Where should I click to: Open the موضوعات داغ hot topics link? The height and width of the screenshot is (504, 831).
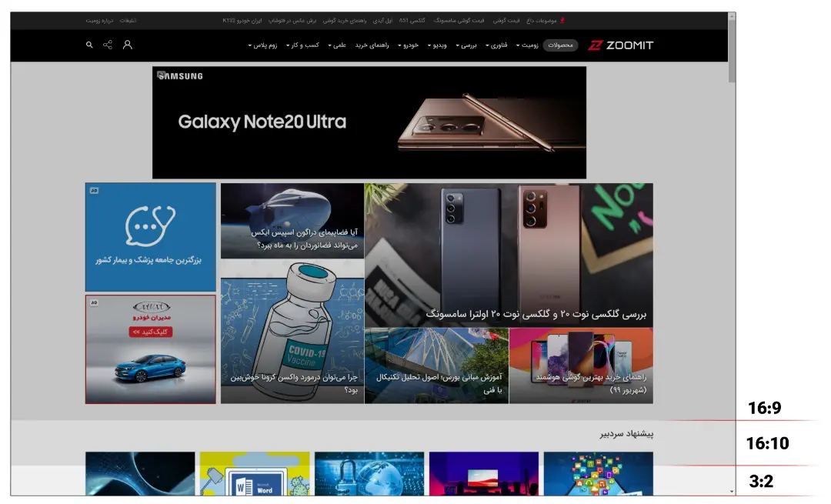point(546,21)
